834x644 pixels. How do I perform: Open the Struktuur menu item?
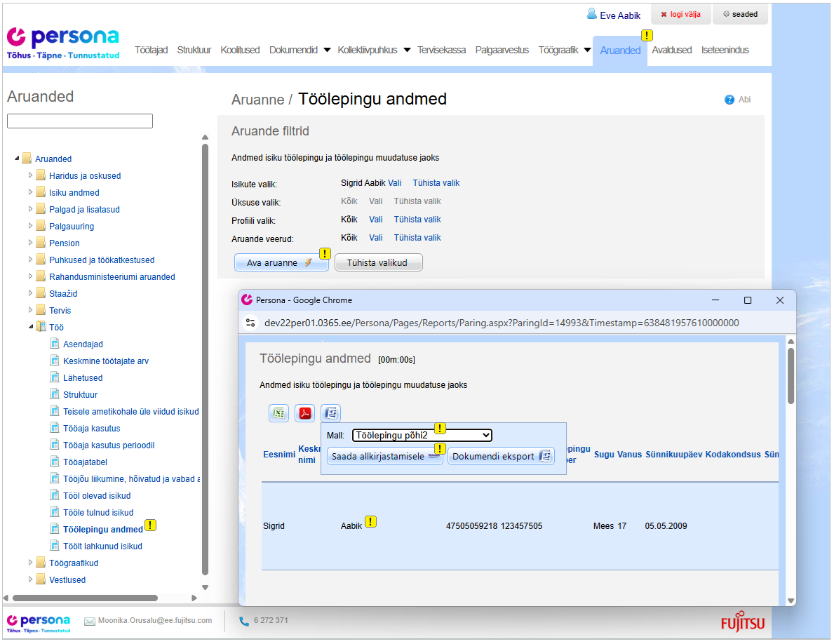coord(194,50)
